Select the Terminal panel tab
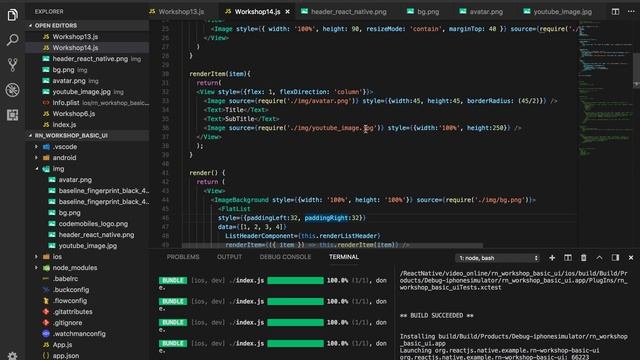This screenshot has height=360, width=640. click(x=344, y=257)
